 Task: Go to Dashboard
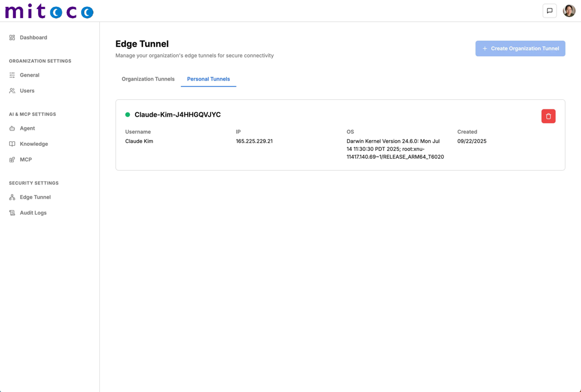(x=33, y=37)
